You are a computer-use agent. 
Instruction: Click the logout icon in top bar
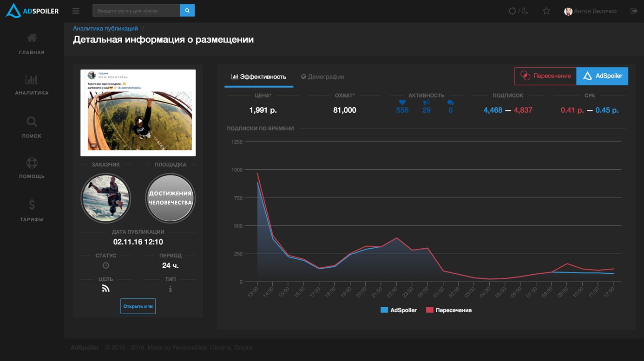pyautogui.click(x=633, y=11)
